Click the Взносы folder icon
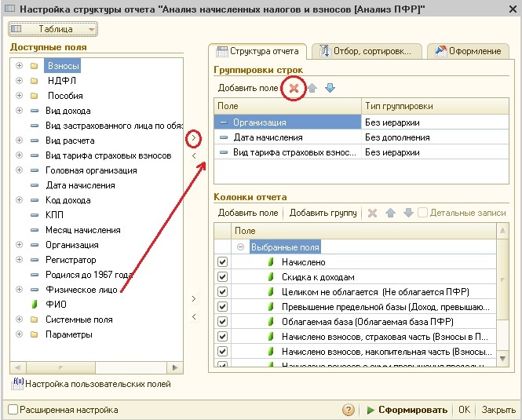 tap(34, 66)
